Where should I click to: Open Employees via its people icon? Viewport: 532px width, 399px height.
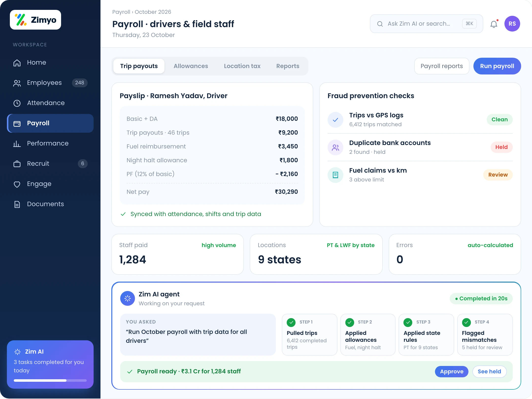pos(17,83)
